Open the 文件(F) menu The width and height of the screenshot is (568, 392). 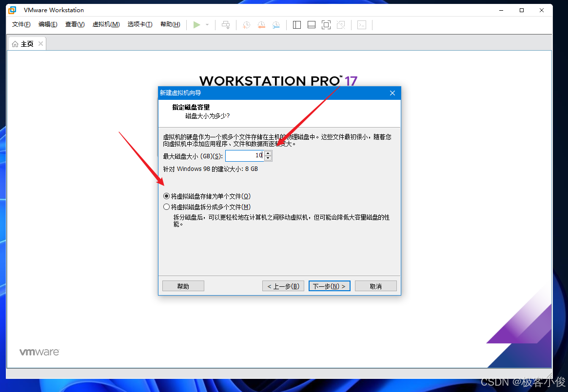[x=21, y=24]
